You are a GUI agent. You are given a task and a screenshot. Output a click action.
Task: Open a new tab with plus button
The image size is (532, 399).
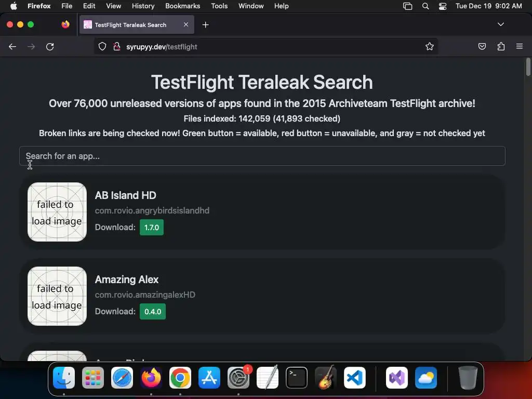click(205, 25)
